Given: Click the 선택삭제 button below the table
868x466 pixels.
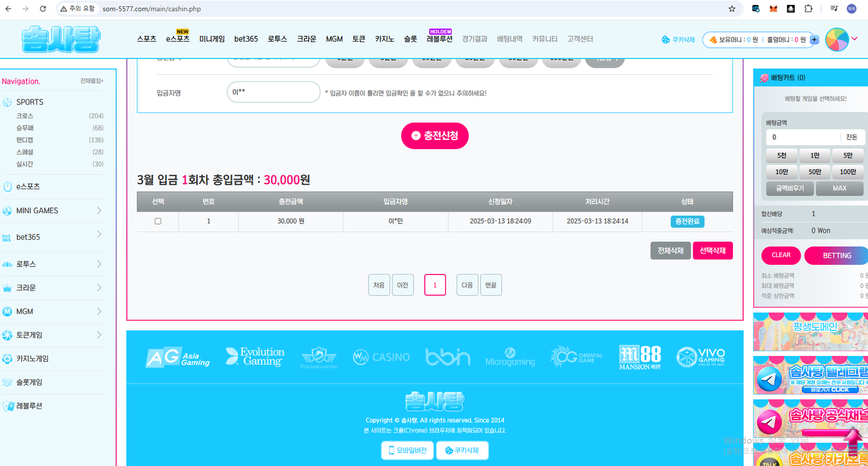Looking at the screenshot, I should pyautogui.click(x=712, y=251).
